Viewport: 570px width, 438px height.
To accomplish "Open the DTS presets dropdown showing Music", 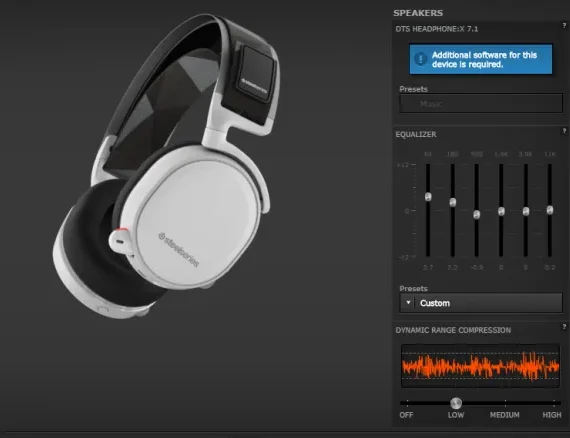I will point(481,104).
